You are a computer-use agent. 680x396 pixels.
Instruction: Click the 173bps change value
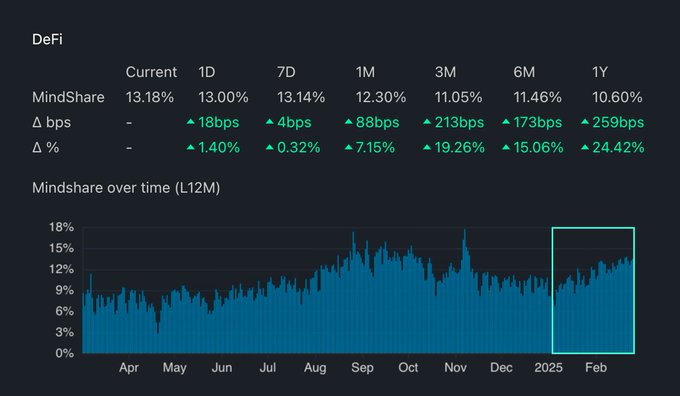[538, 122]
